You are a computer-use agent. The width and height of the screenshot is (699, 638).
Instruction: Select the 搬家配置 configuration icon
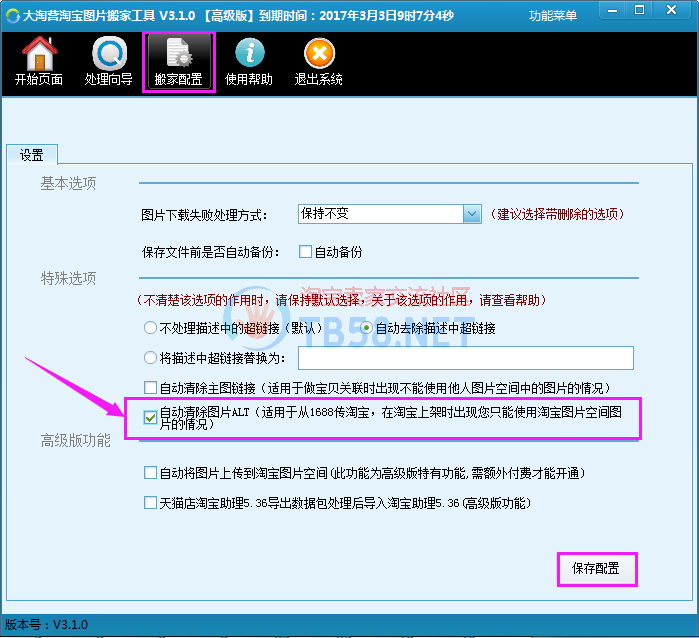[179, 62]
